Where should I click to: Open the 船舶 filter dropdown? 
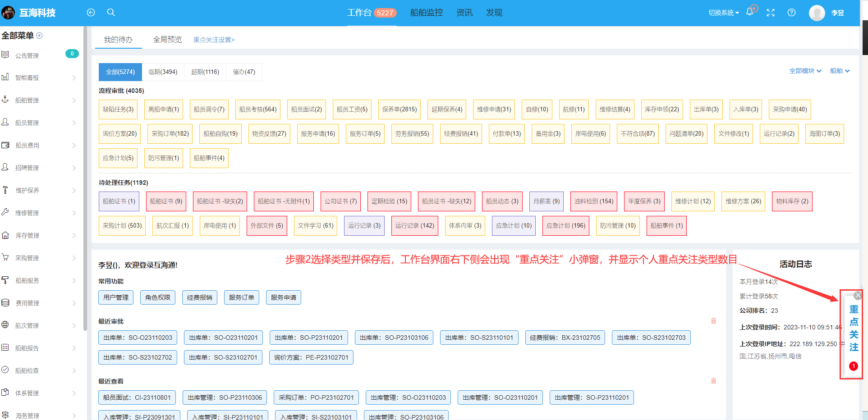click(x=840, y=71)
